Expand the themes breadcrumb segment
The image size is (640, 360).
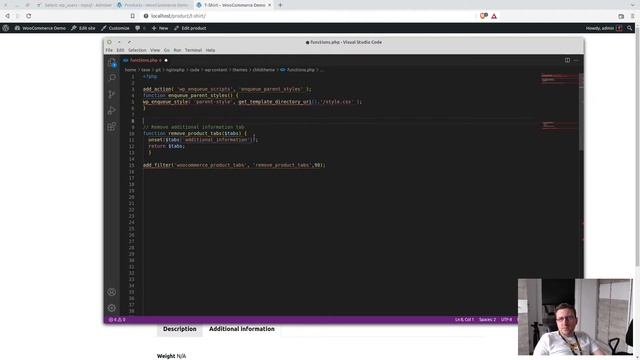240,70
